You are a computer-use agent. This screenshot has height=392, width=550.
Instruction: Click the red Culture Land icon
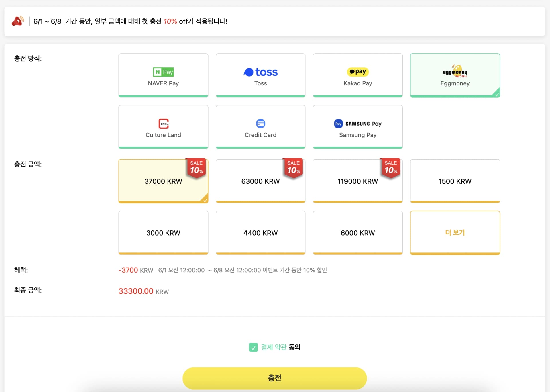164,124
